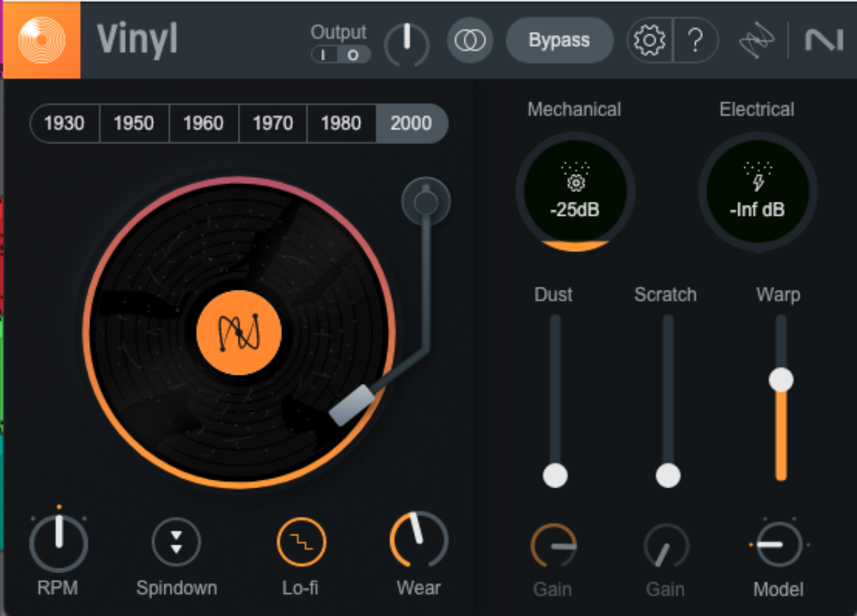The width and height of the screenshot is (857, 616).
Task: Click the Wear knob
Action: (x=419, y=540)
